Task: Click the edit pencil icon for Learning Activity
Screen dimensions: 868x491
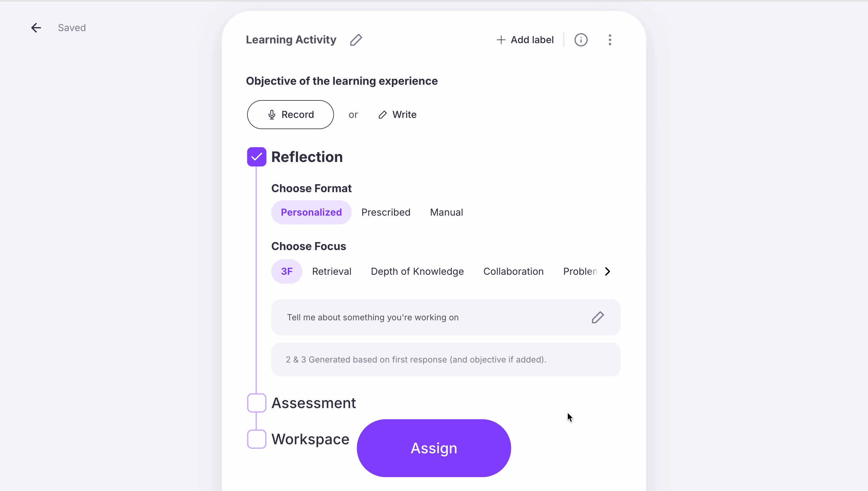Action: [x=356, y=40]
